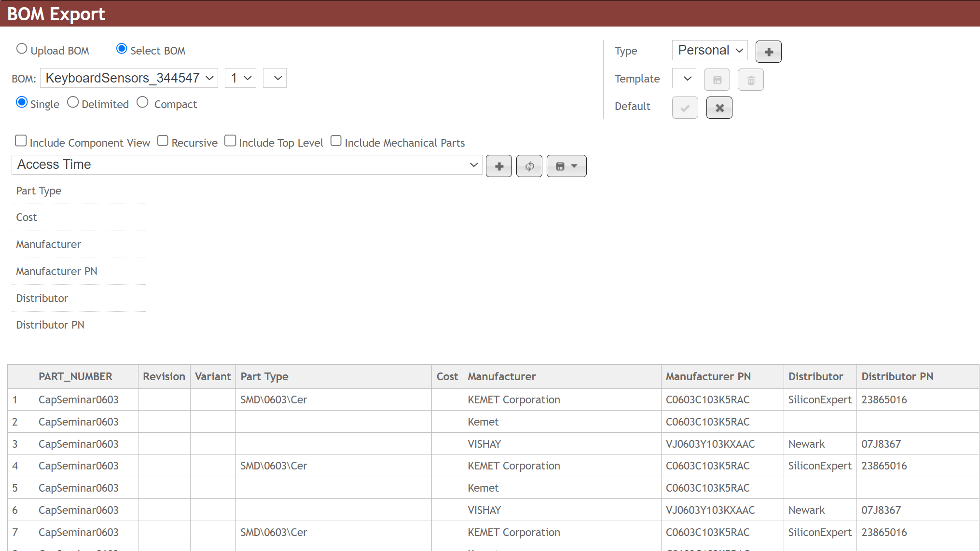Check the Recursive option

[163, 141]
